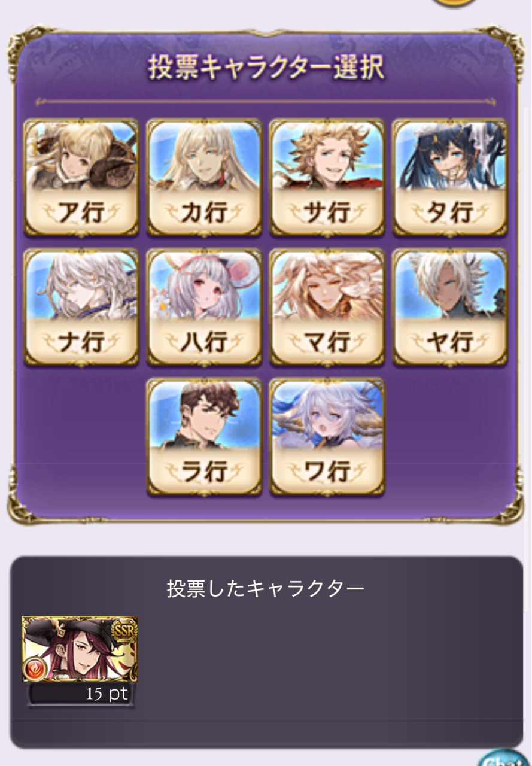Screen dimensions: 532x766
Task: Open the Chat bubble button
Action: 504,758
